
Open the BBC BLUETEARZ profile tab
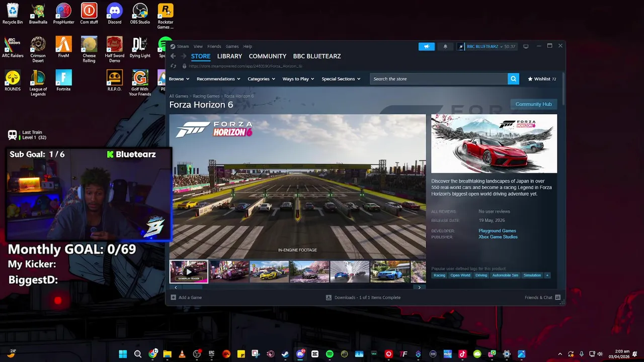[x=317, y=56]
